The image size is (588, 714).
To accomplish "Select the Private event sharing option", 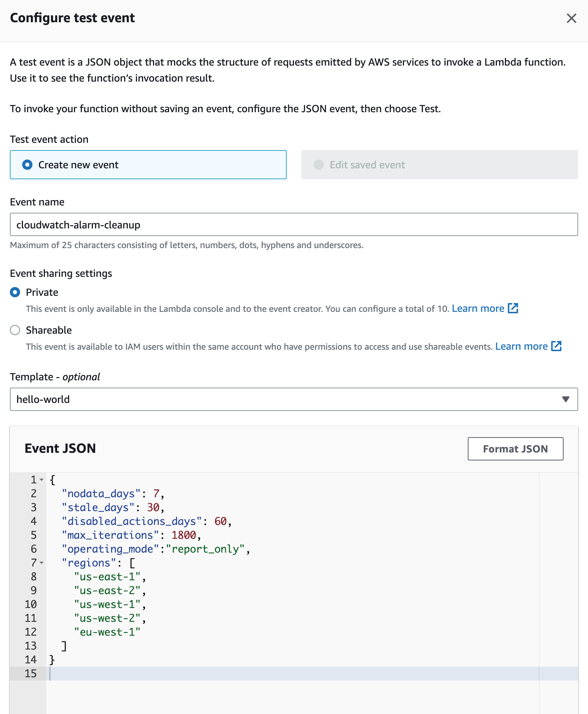I will pos(15,292).
